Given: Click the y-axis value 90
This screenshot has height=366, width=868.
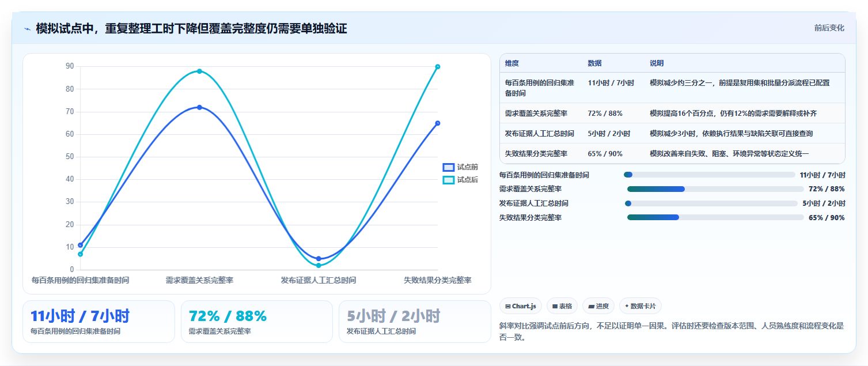Looking at the screenshot, I should click(70, 66).
